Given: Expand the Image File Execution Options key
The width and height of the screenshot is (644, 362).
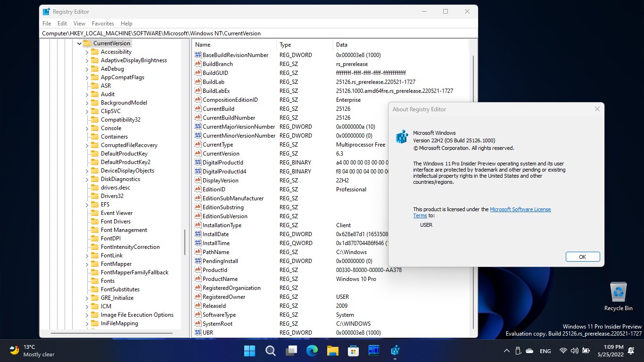Looking at the screenshot, I should 87,315.
